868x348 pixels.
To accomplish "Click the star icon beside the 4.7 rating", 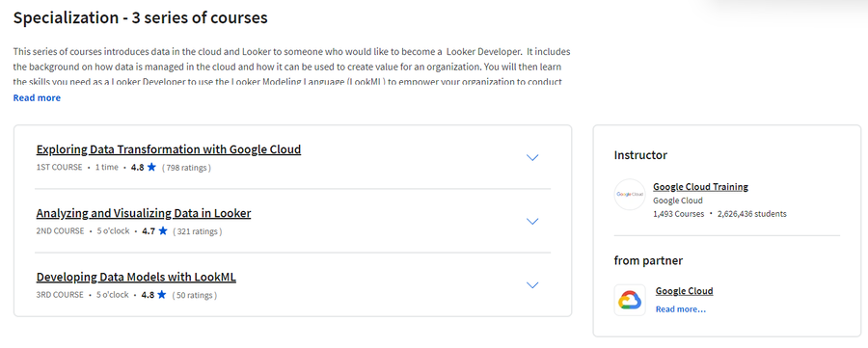I will point(163,231).
